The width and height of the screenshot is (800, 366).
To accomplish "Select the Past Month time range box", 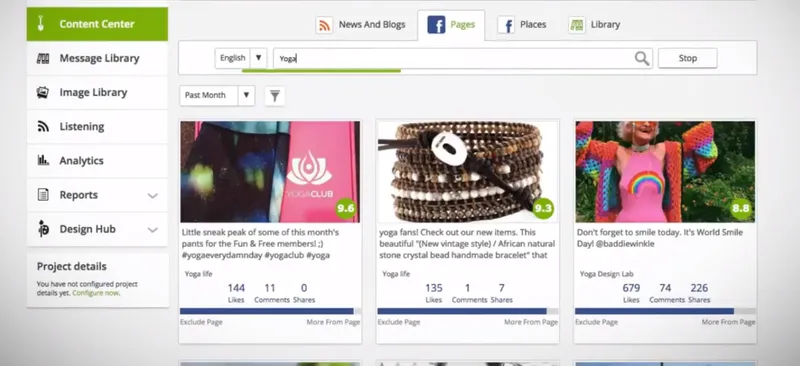I will [x=217, y=95].
